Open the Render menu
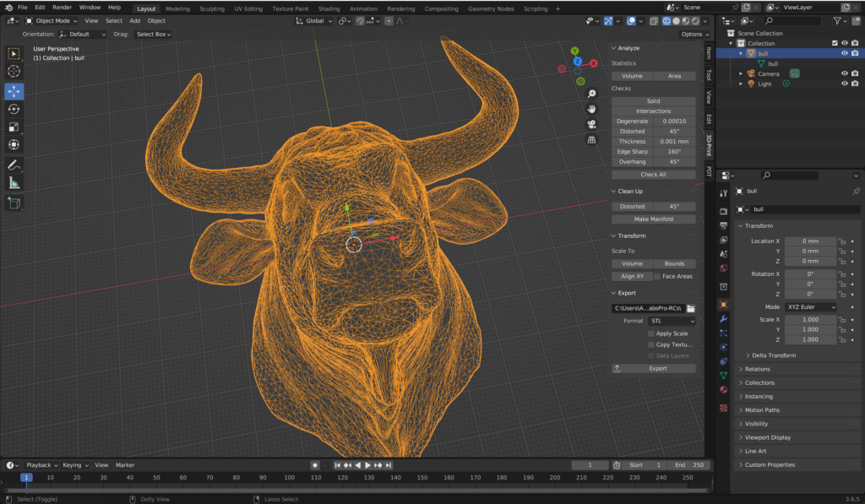The height and width of the screenshot is (504, 865). pyautogui.click(x=63, y=8)
